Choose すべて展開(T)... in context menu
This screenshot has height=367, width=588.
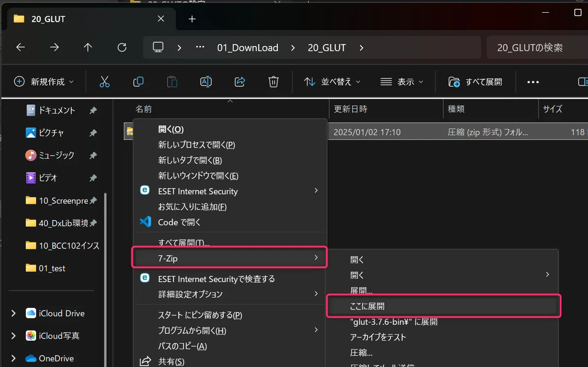[x=230, y=242]
